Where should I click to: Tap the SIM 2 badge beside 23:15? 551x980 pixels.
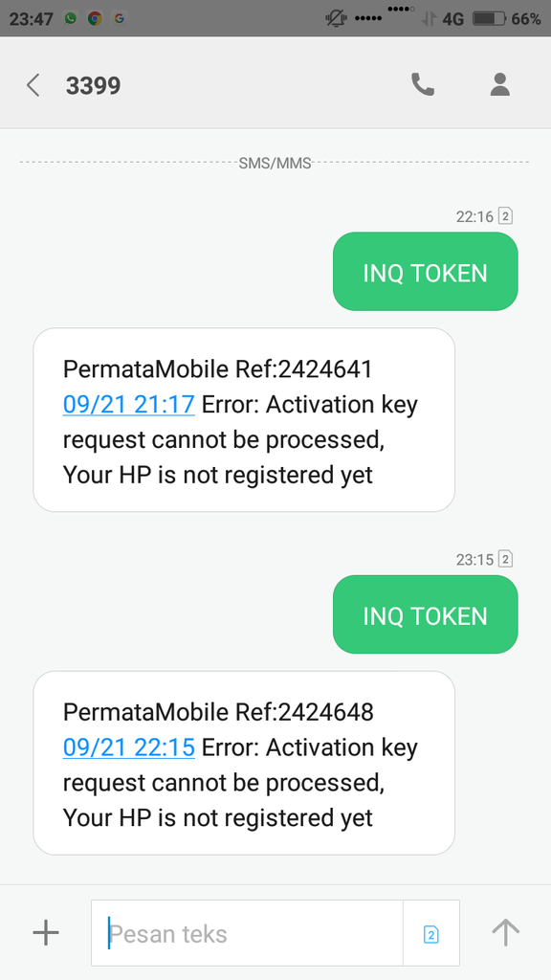point(505,560)
